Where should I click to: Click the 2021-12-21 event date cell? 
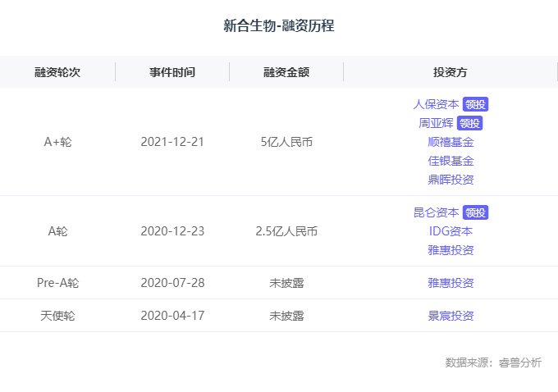pyautogui.click(x=172, y=142)
